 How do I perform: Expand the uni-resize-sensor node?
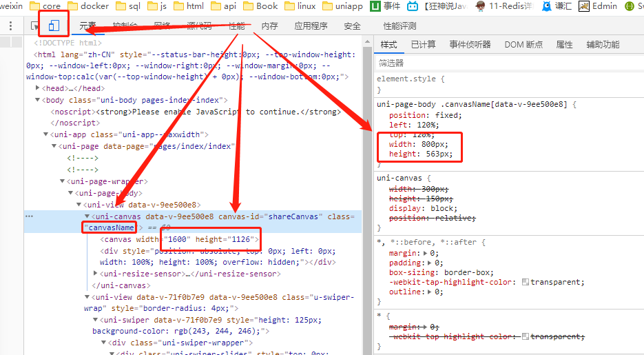96,274
